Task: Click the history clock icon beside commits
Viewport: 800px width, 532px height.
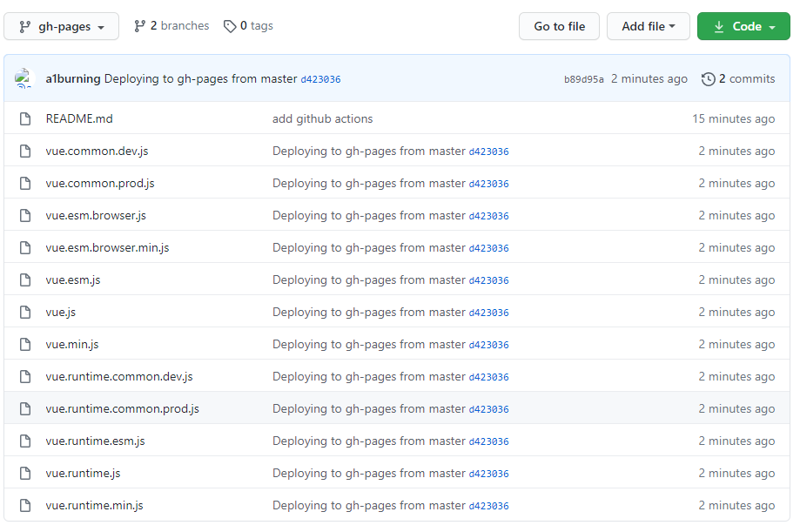Action: click(x=709, y=79)
